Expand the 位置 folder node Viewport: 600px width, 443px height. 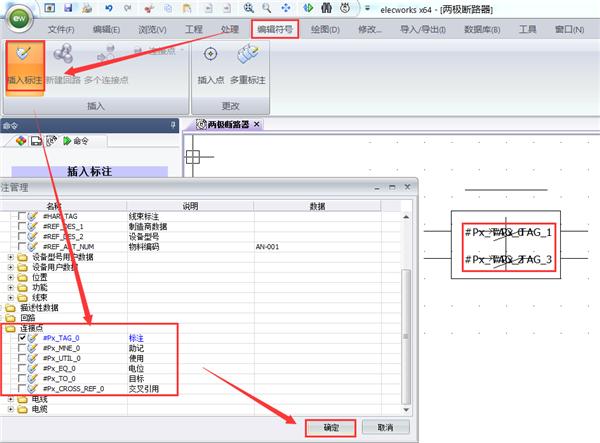coord(11,277)
